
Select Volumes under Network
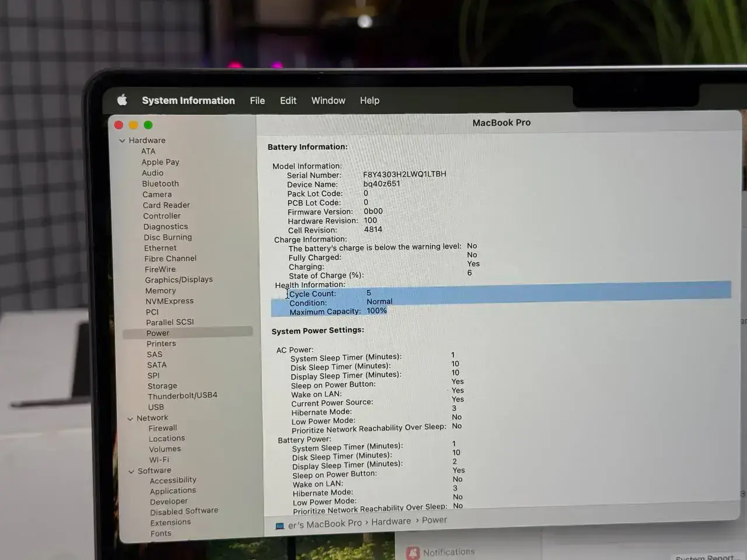tap(165, 449)
